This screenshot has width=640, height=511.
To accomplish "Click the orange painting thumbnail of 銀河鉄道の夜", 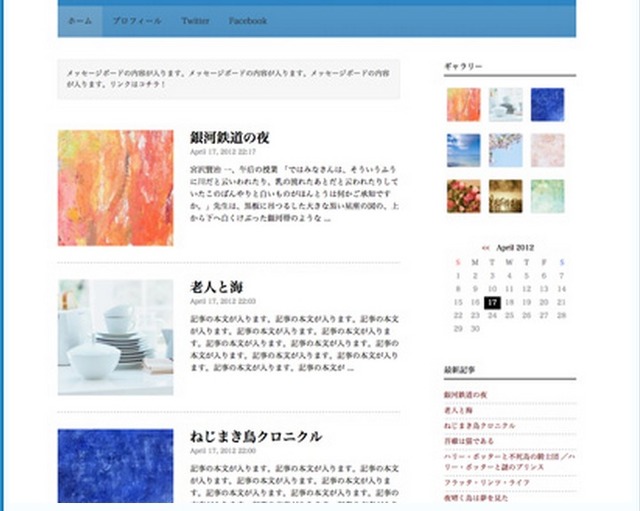I will point(116,188).
